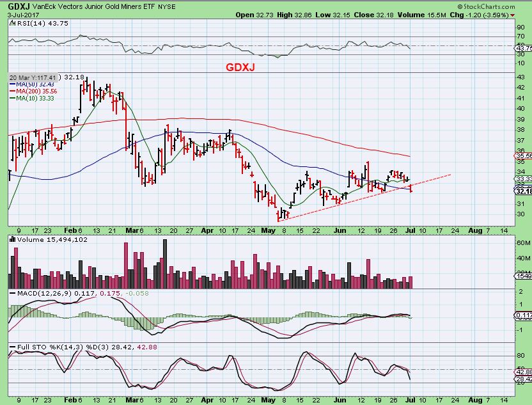Click the MA(50) 32.43 legend entry
Image resolution: width=532 pixels, height=405 pixels.
(31, 84)
